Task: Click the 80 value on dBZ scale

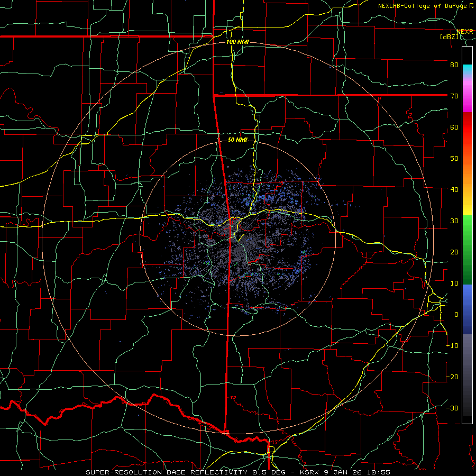Action: coord(454,65)
